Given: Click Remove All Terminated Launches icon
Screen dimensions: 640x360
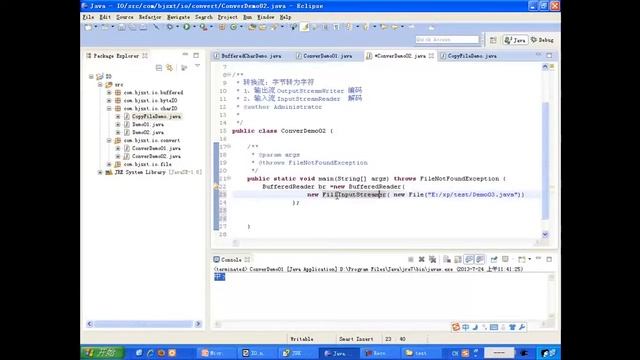Looking at the screenshot, I should (x=432, y=260).
